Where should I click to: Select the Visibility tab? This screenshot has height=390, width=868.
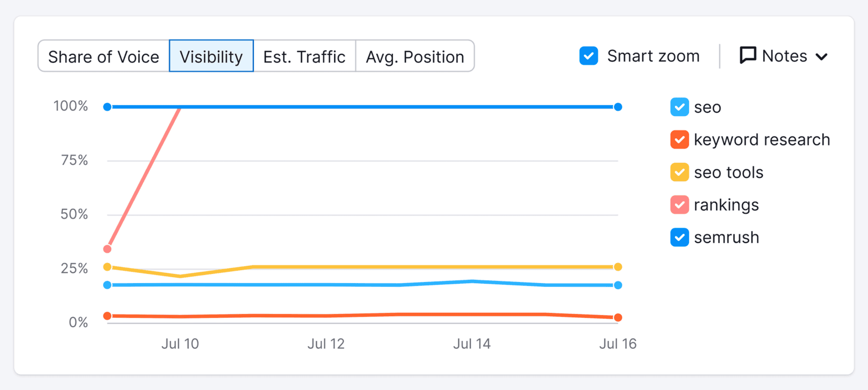211,56
